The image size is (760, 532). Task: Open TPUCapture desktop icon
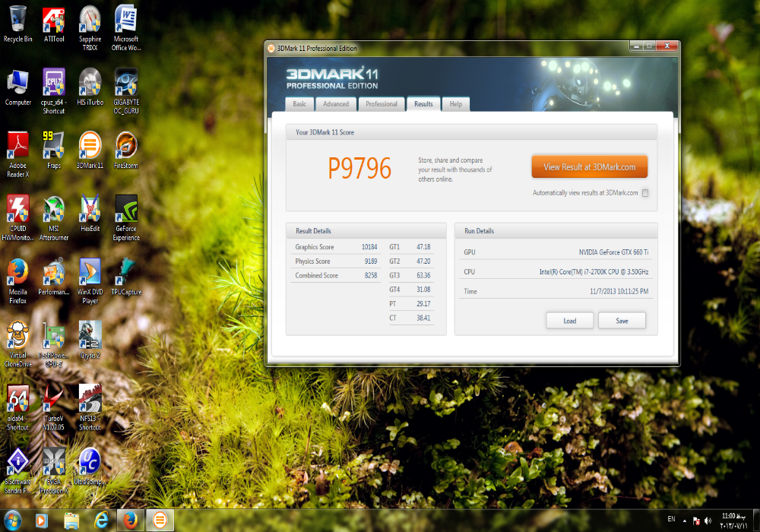[x=126, y=277]
